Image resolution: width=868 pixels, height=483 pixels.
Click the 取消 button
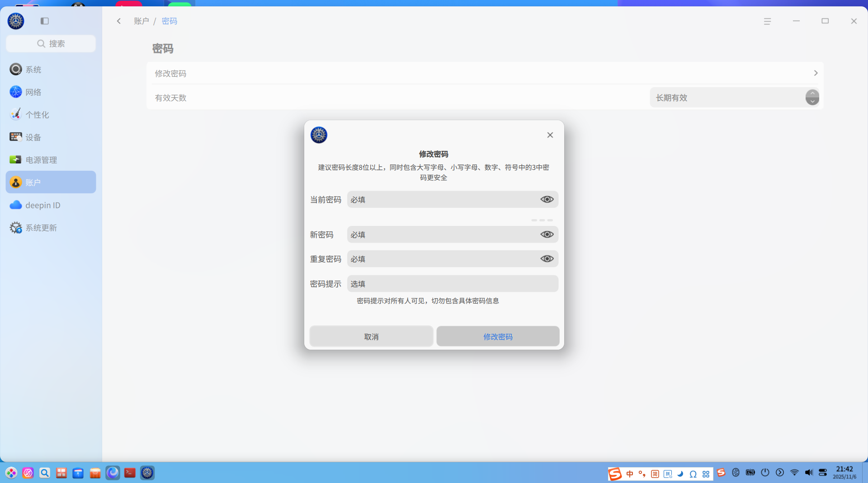point(371,337)
